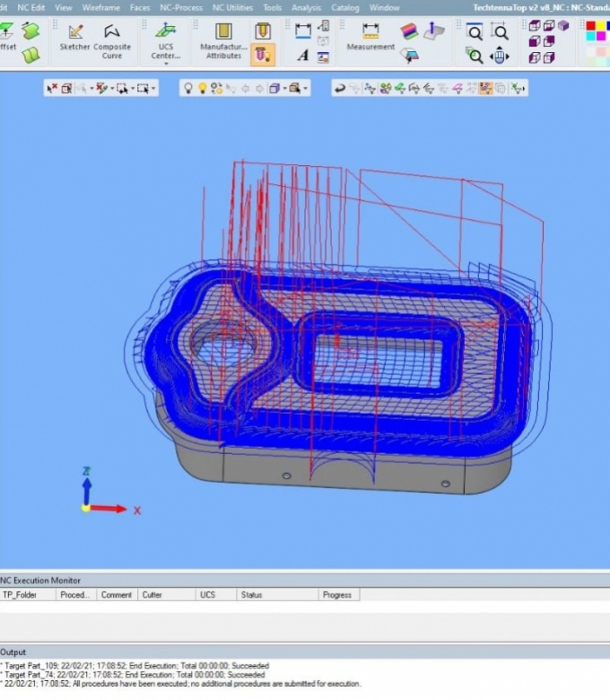The height and width of the screenshot is (700, 610).
Task: Expand the last selection filter dropdown arrow
Action: pos(154,88)
